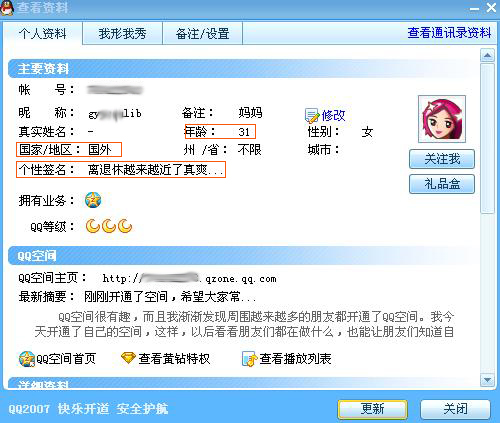Click the 关注我 button
The width and height of the screenshot is (500, 423).
click(442, 159)
